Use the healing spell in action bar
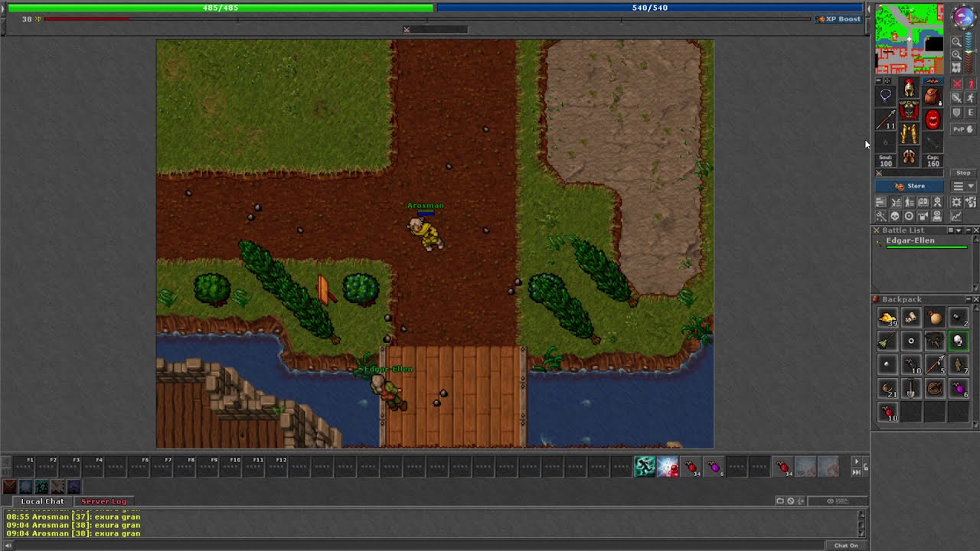The image size is (980, 551). [668, 467]
